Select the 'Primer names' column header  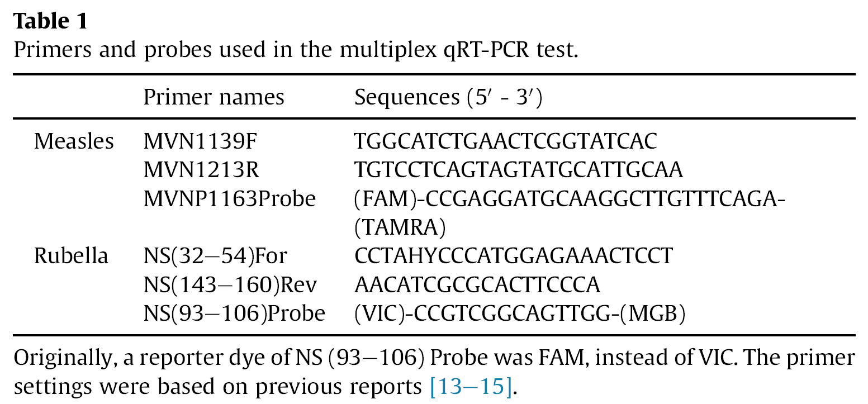coord(214,97)
